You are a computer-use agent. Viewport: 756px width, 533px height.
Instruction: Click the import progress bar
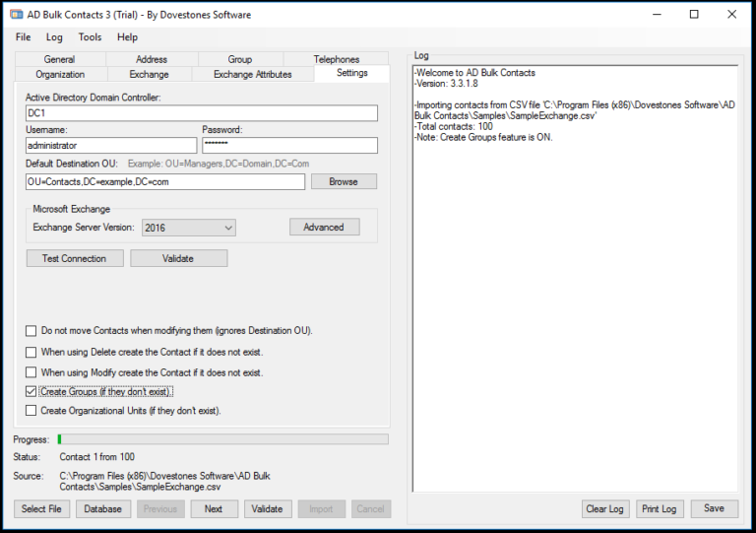[222, 439]
